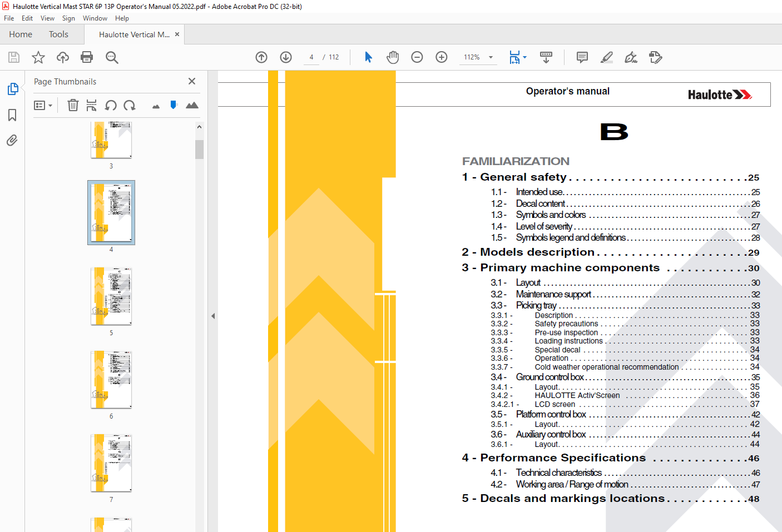The image size is (782, 532).
Task: Click the HAULOTTE Activ'Screen contents line
Action: [625, 395]
